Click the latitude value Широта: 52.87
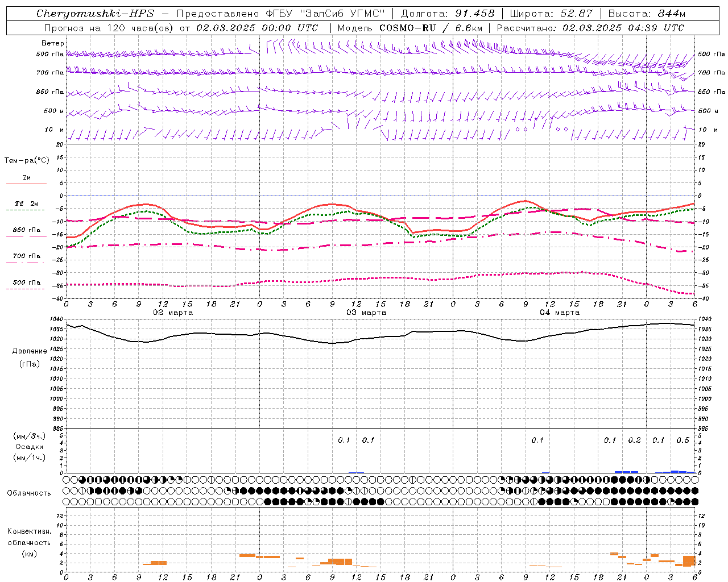This screenshot has width=728, height=582. click(x=551, y=14)
